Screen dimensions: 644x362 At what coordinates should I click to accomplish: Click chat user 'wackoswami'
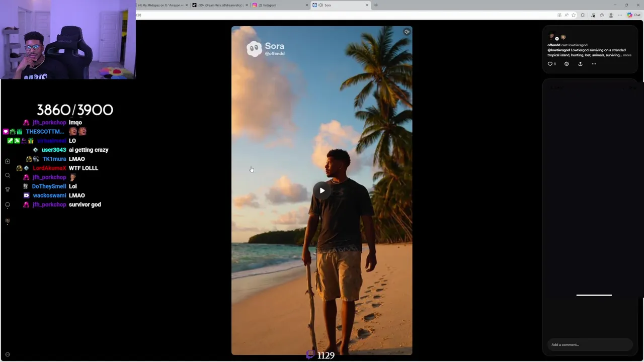(49, 196)
